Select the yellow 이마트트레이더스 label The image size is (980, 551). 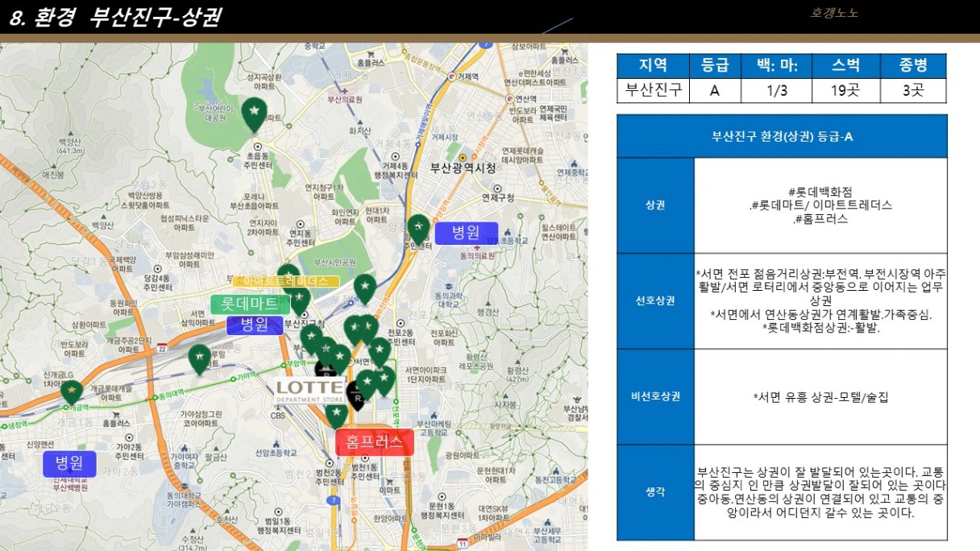[x=286, y=281]
